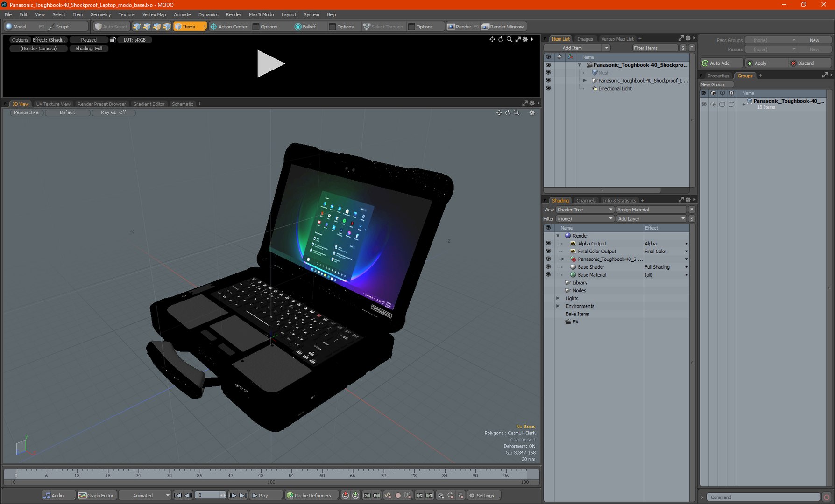Viewport: 835px width, 504px height.
Task: Open Shading panel gear settings
Action: point(688,200)
